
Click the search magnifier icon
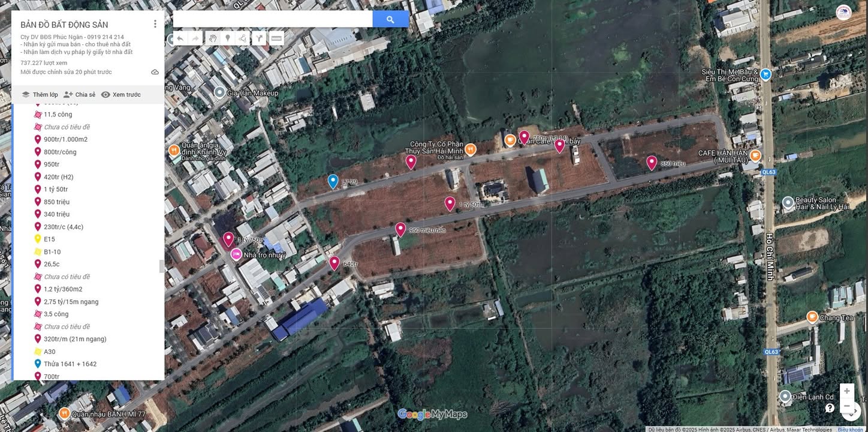click(390, 19)
